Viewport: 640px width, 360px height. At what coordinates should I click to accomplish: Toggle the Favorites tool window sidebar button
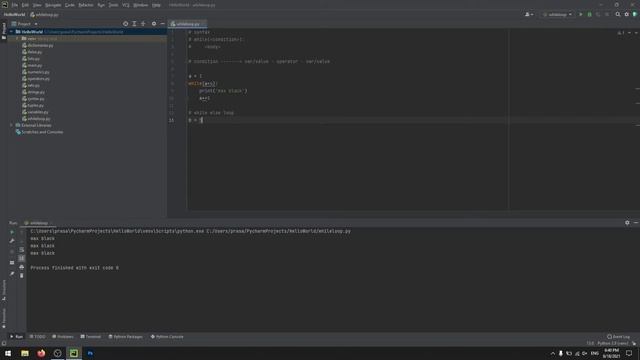click(4, 318)
